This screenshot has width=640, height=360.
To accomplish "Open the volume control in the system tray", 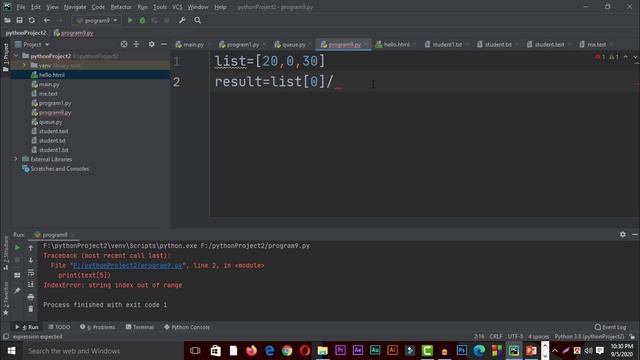I will tap(588, 351).
